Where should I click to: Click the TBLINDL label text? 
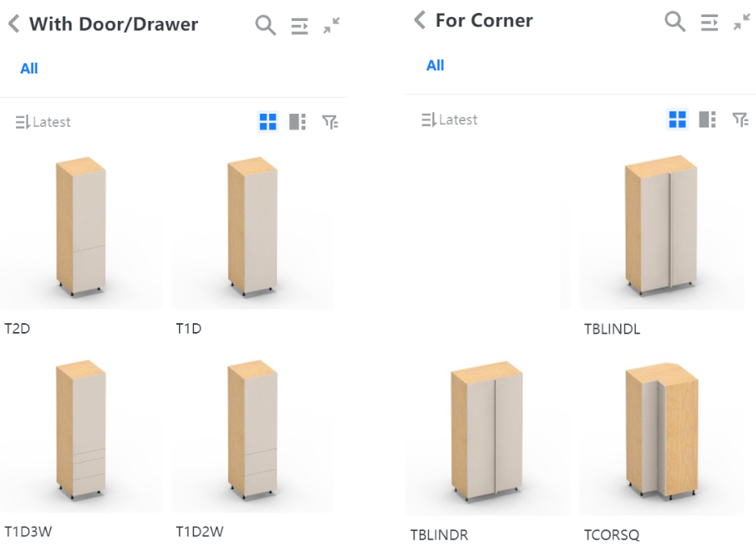[x=612, y=330]
